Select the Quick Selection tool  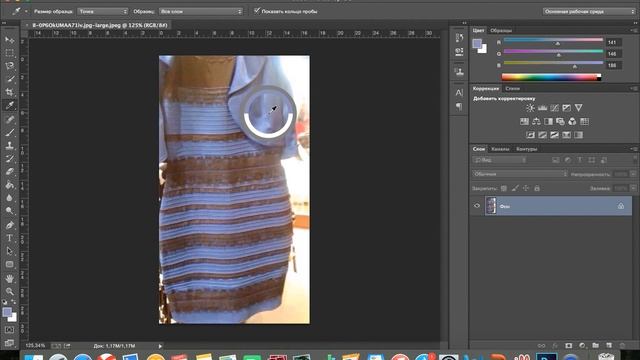click(x=9, y=79)
